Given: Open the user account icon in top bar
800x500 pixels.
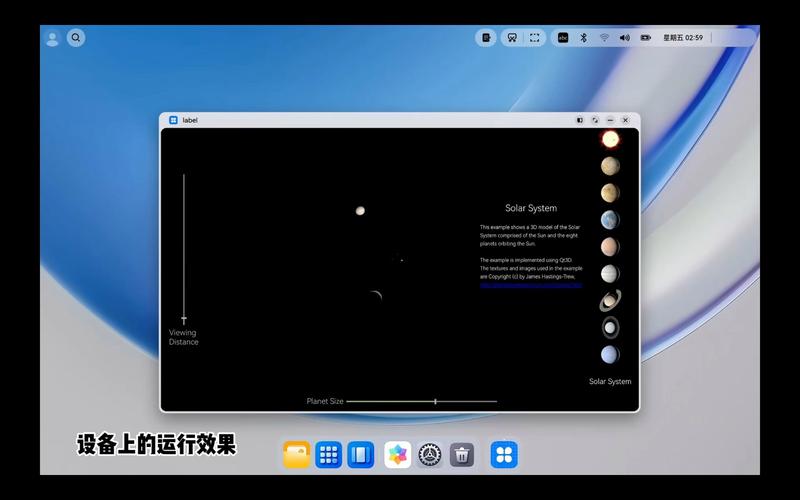Looking at the screenshot, I should point(52,38).
